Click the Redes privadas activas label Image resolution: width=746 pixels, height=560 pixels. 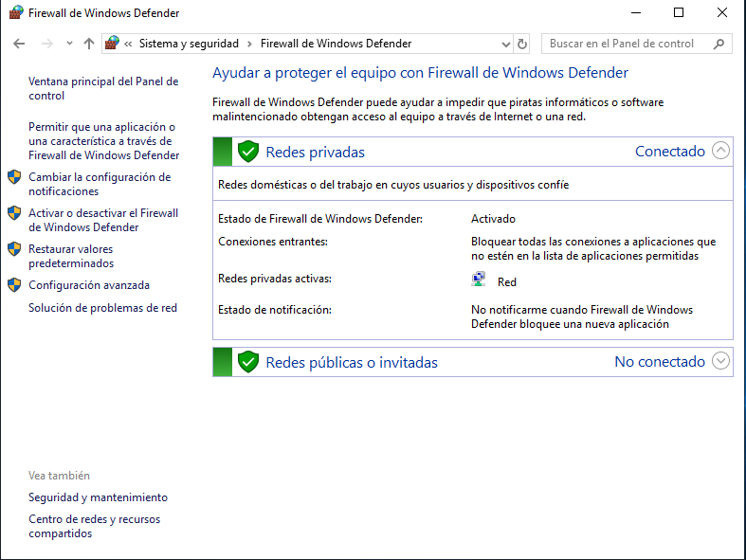coord(275,279)
